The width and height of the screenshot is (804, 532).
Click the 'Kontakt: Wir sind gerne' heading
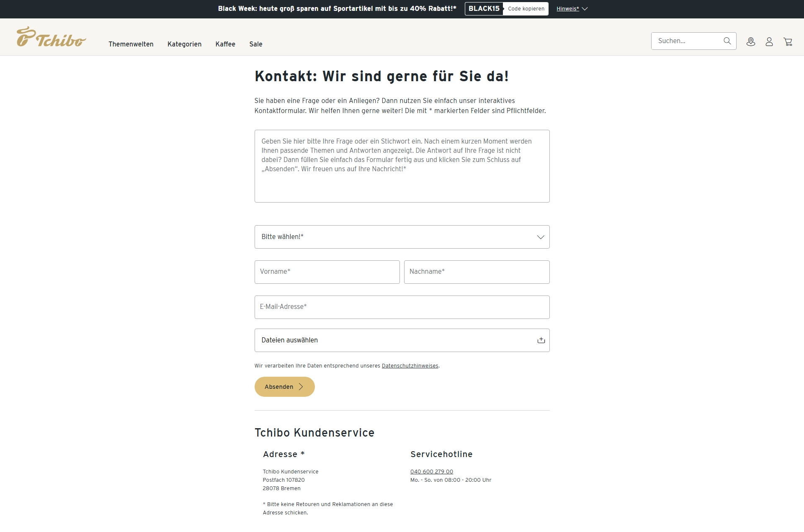click(x=381, y=77)
